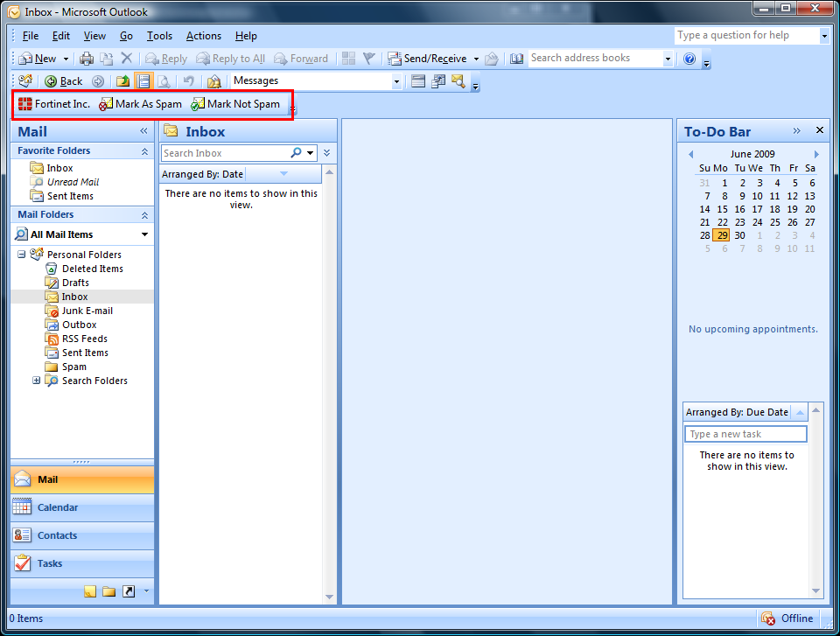Select June 15 in the calendar
This screenshot has width=840, height=636.
(x=722, y=209)
